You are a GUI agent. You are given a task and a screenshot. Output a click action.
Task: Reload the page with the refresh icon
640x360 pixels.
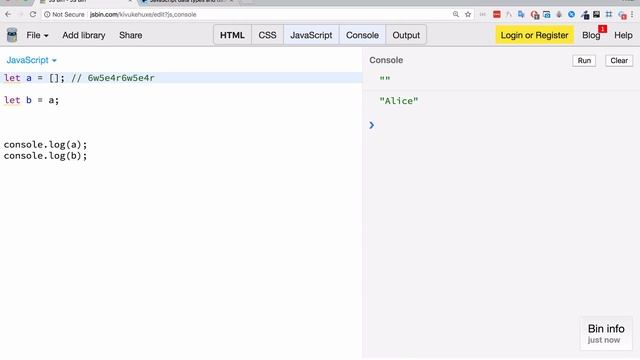pyautogui.click(x=33, y=14)
